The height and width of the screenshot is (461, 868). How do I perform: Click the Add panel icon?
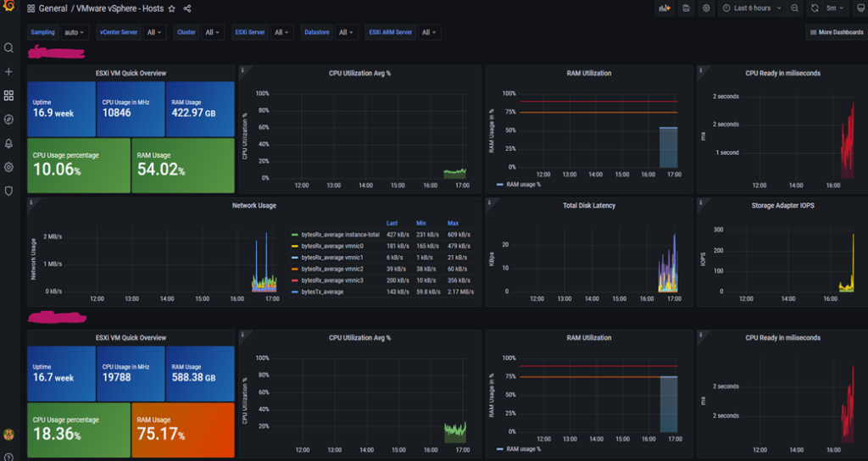[665, 8]
